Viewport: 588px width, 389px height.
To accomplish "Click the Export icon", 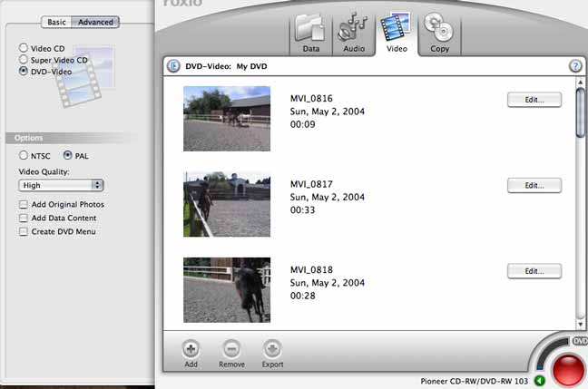I will [272, 349].
